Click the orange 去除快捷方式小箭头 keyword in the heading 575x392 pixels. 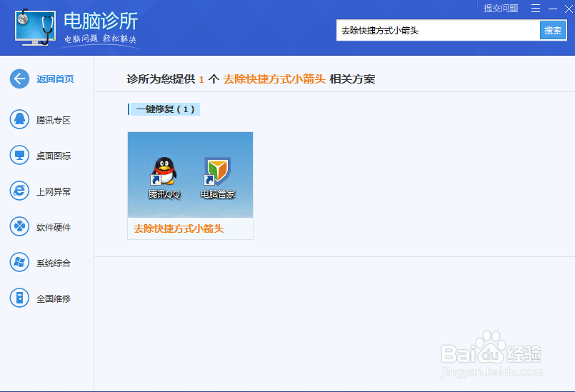click(x=274, y=79)
